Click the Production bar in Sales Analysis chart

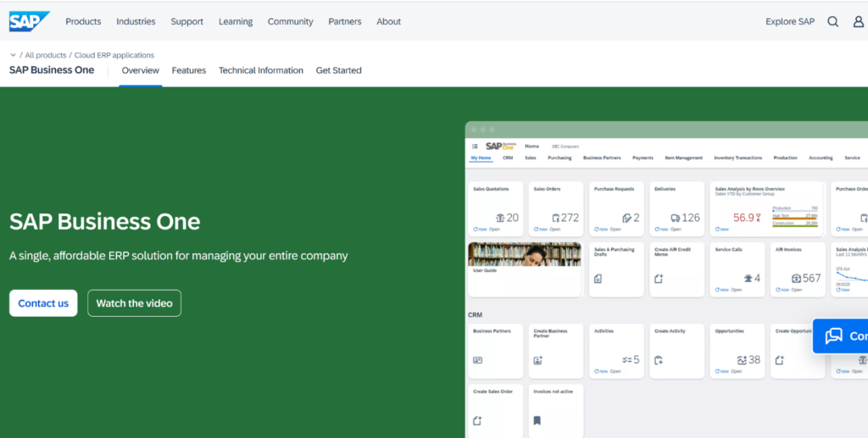click(795, 211)
